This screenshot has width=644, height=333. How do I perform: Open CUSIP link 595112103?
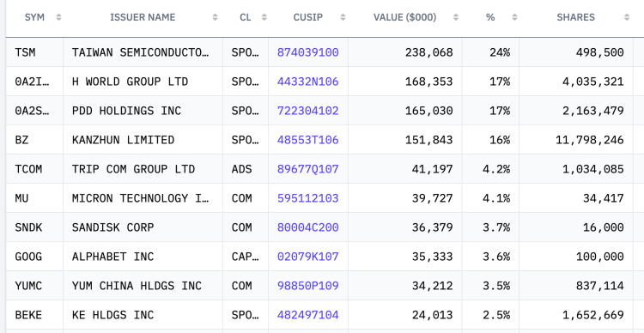coord(308,198)
